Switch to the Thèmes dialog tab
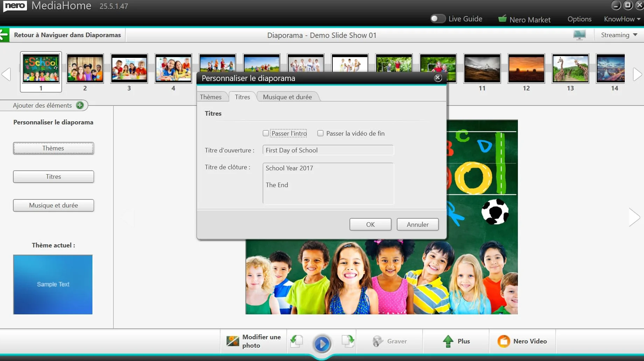This screenshot has width=644, height=361. pos(211,97)
